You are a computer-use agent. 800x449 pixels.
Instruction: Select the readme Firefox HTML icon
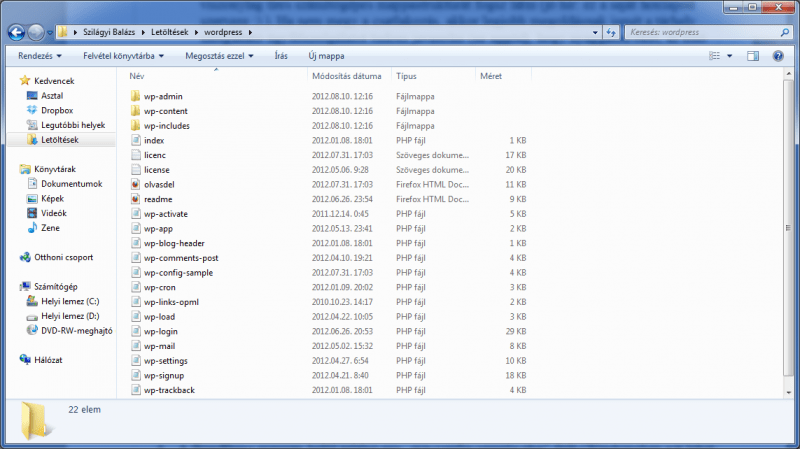135,199
